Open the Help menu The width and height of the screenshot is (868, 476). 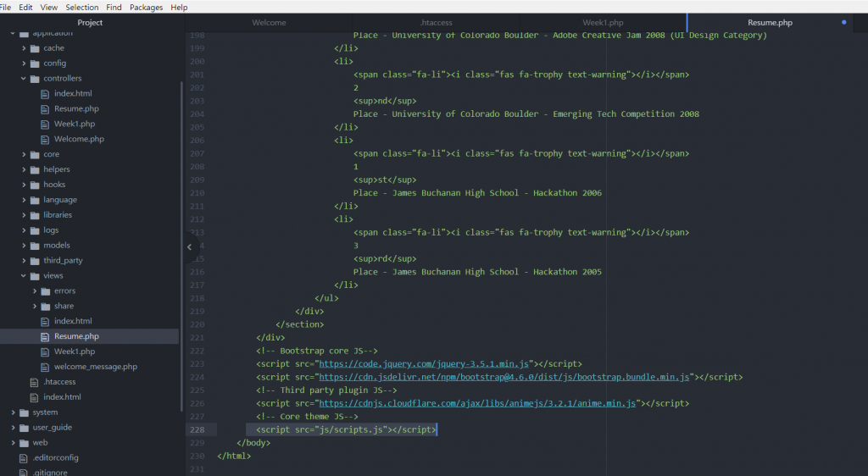coord(179,7)
